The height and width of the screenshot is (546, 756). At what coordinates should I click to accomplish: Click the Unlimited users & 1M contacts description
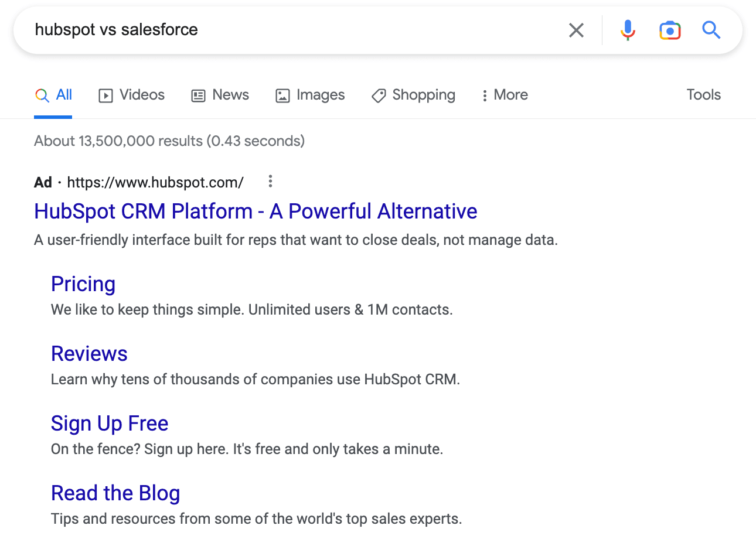252,310
